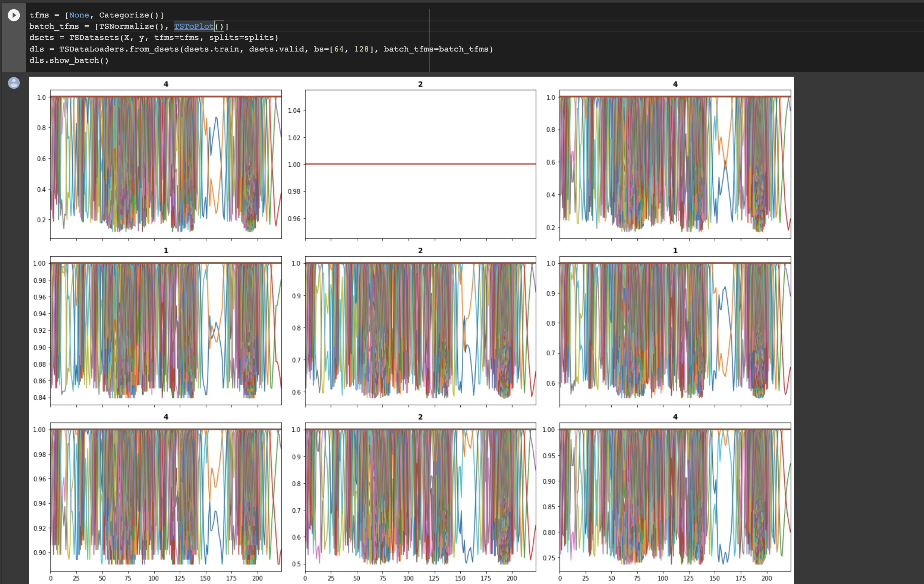Screen dimensions: 924x584
Task: Click plot titled 2 ranging 0.5 to 1.0
Action: point(420,496)
